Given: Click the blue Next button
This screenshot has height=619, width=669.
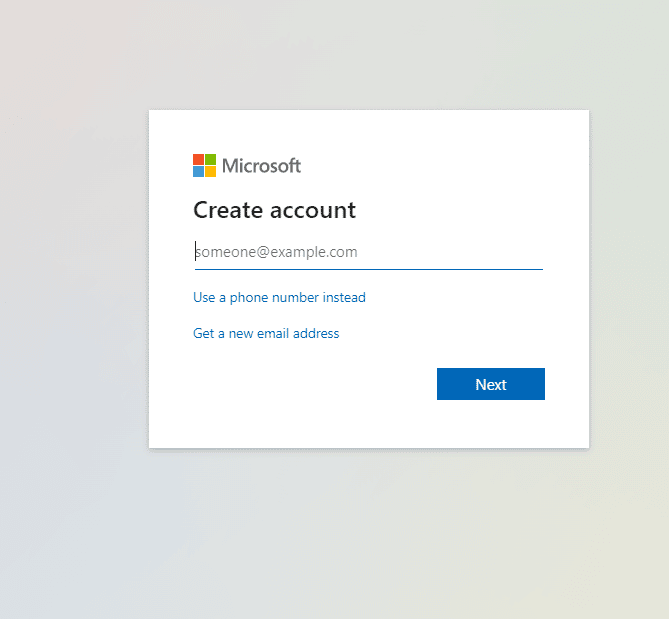Looking at the screenshot, I should point(491,384).
